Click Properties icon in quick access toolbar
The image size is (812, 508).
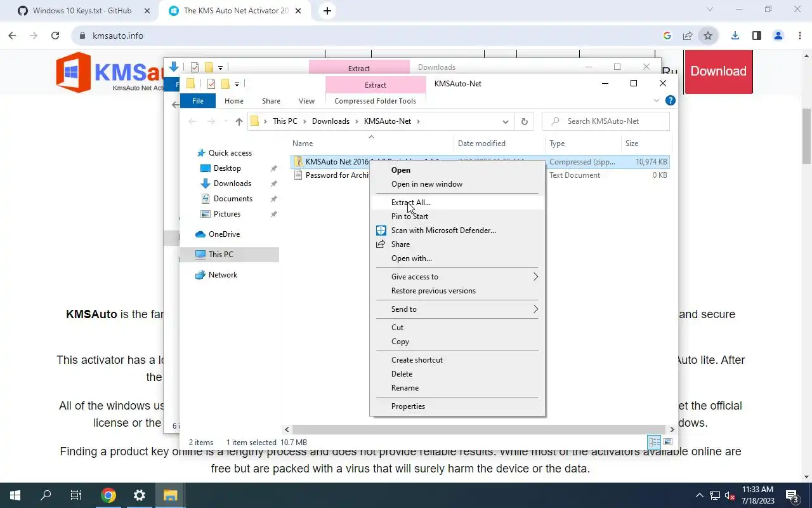211,84
